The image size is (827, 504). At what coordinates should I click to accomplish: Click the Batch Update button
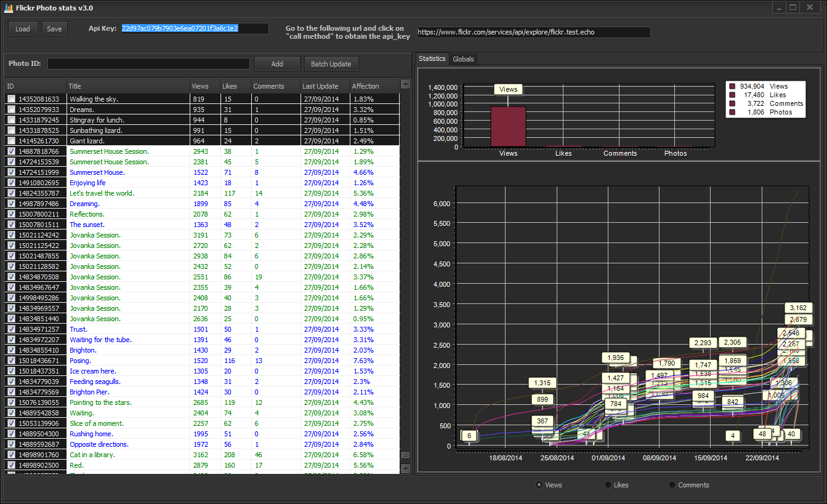tap(331, 64)
